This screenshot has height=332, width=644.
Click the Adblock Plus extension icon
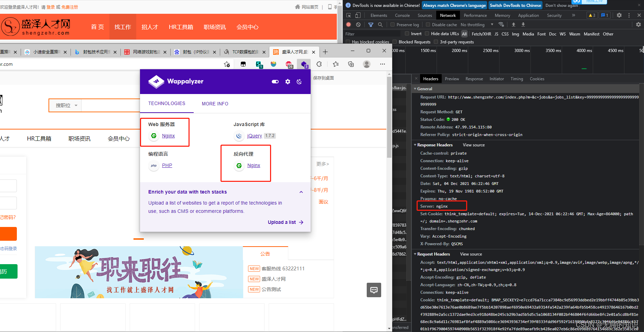289,64
